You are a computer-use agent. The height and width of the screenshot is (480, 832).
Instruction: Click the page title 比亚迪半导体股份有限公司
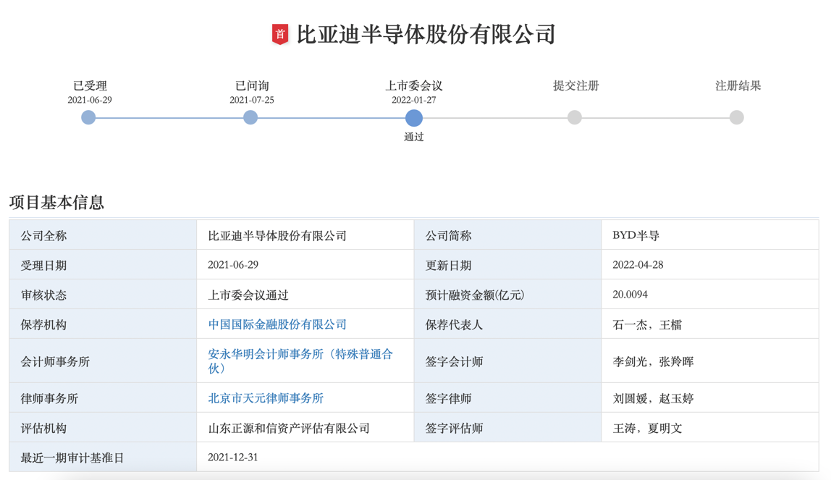coord(426,34)
